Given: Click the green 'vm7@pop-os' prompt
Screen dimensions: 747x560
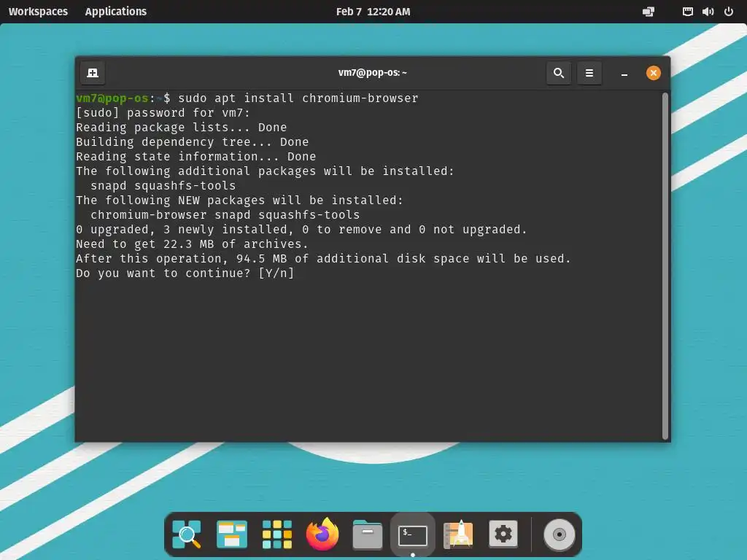Looking at the screenshot, I should point(112,98).
